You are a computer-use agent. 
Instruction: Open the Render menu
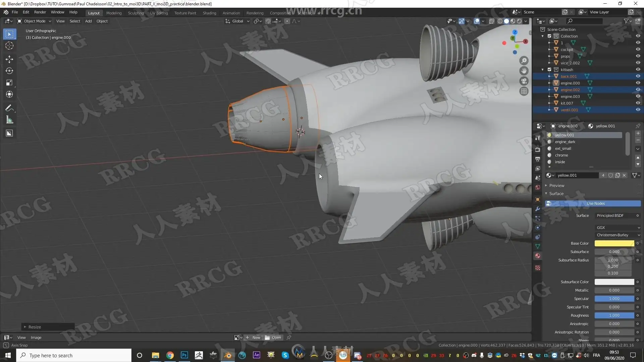click(x=40, y=12)
